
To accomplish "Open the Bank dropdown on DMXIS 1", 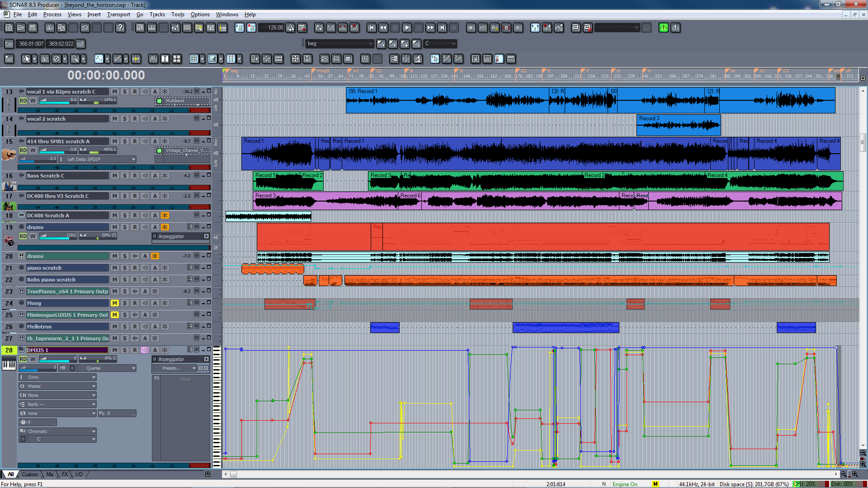I will coord(58,404).
